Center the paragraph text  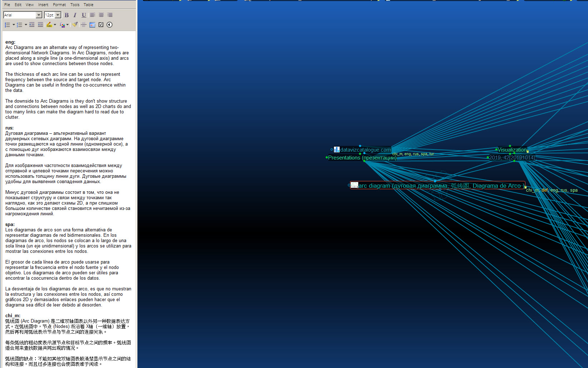[101, 15]
